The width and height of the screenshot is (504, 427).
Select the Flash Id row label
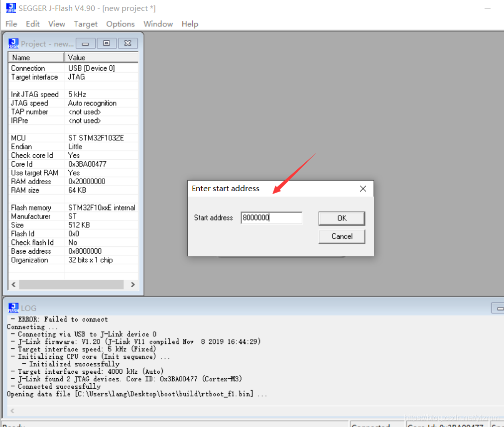pyautogui.click(x=22, y=234)
